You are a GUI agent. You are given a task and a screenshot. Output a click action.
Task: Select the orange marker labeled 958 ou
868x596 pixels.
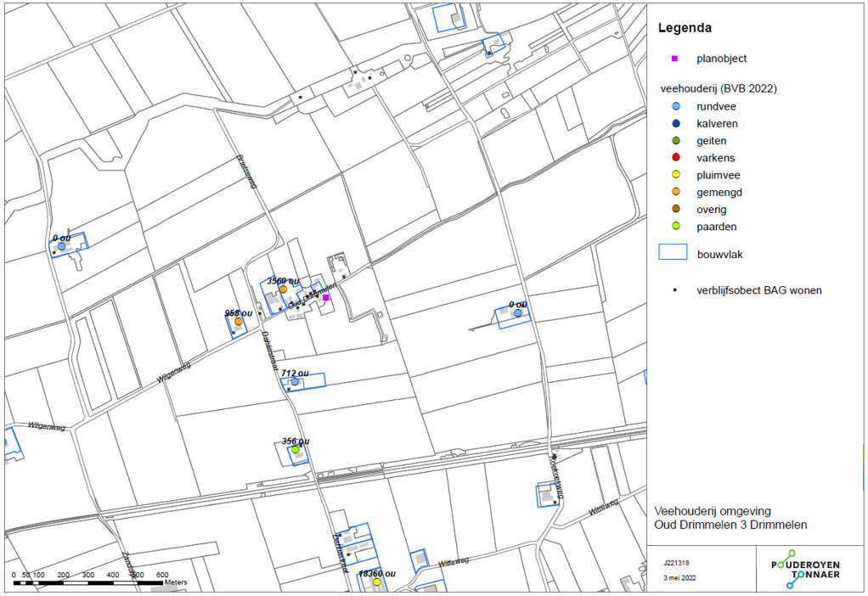tap(238, 322)
